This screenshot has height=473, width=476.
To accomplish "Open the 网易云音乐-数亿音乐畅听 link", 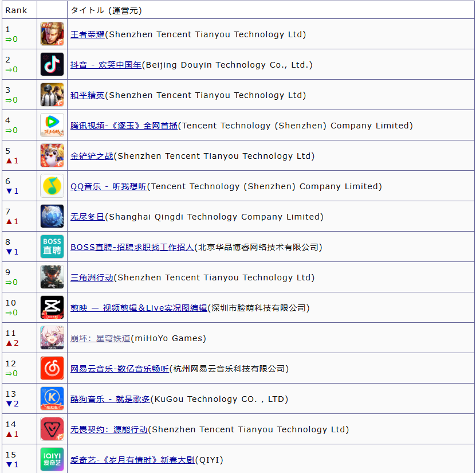I will click(x=119, y=369).
